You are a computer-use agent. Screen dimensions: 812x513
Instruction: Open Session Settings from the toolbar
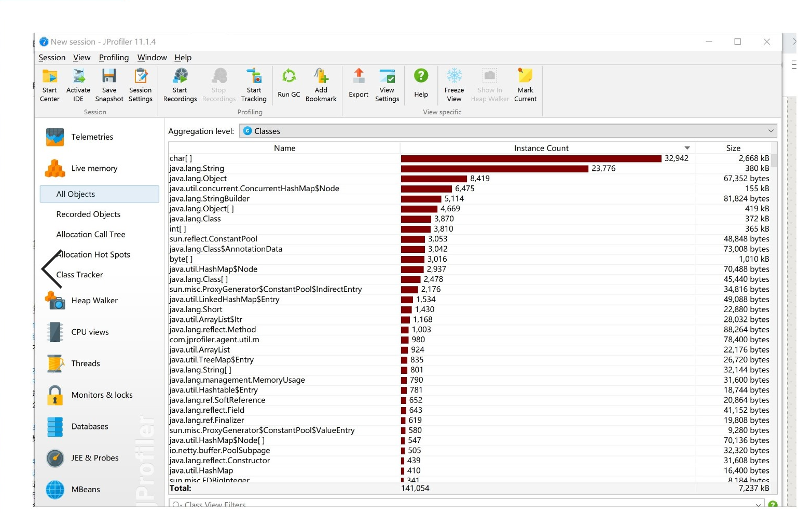pyautogui.click(x=141, y=85)
